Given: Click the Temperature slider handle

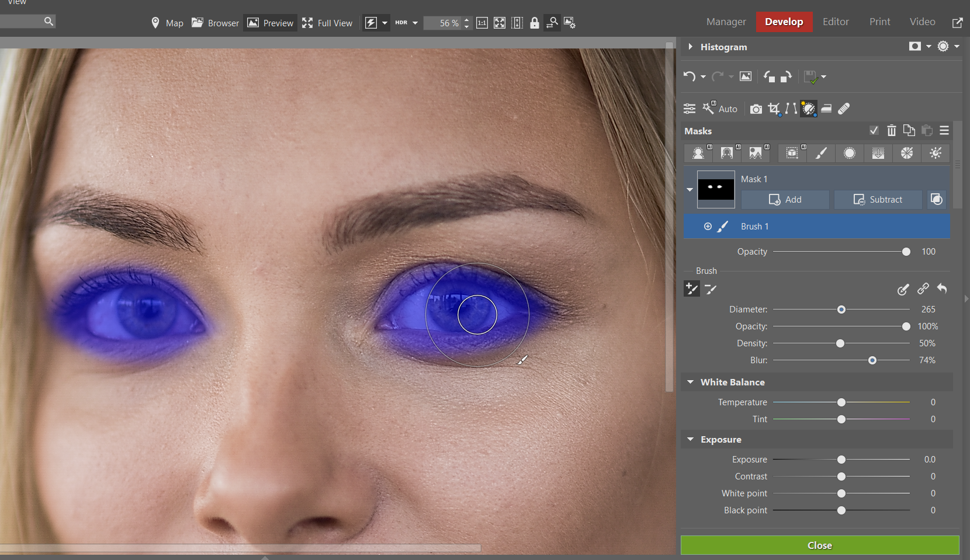Looking at the screenshot, I should click(841, 402).
